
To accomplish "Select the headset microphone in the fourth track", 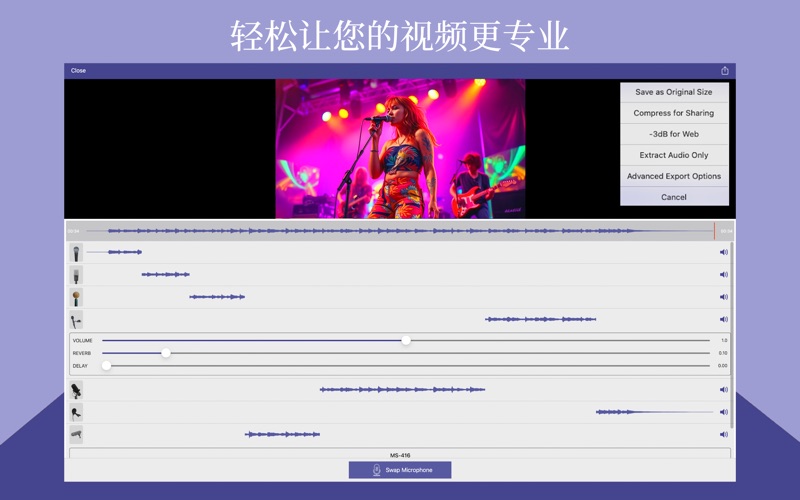I will [x=76, y=320].
